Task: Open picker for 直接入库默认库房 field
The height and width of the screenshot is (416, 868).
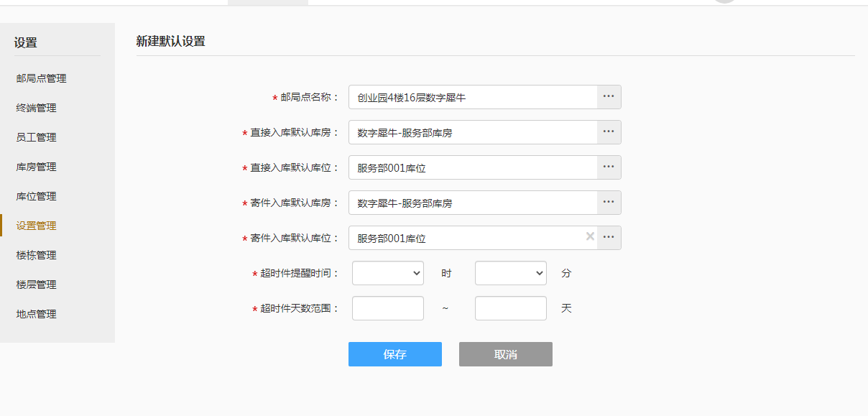Action: pos(609,132)
